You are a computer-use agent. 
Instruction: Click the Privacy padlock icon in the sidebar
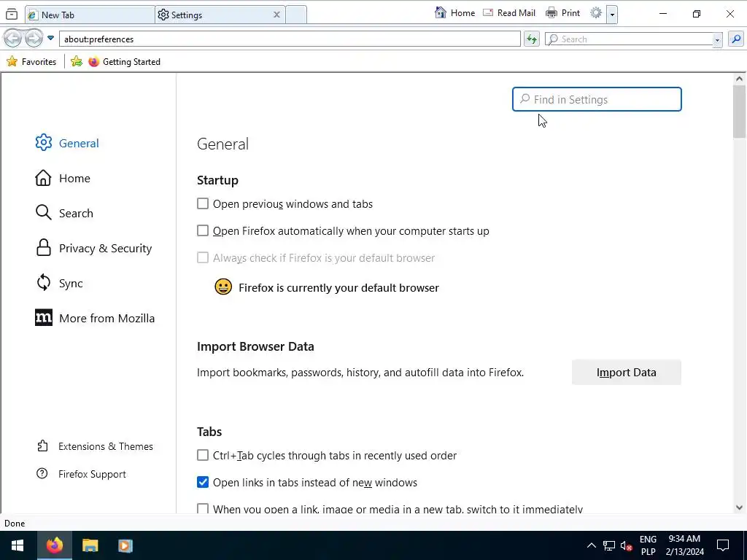pyautogui.click(x=43, y=248)
